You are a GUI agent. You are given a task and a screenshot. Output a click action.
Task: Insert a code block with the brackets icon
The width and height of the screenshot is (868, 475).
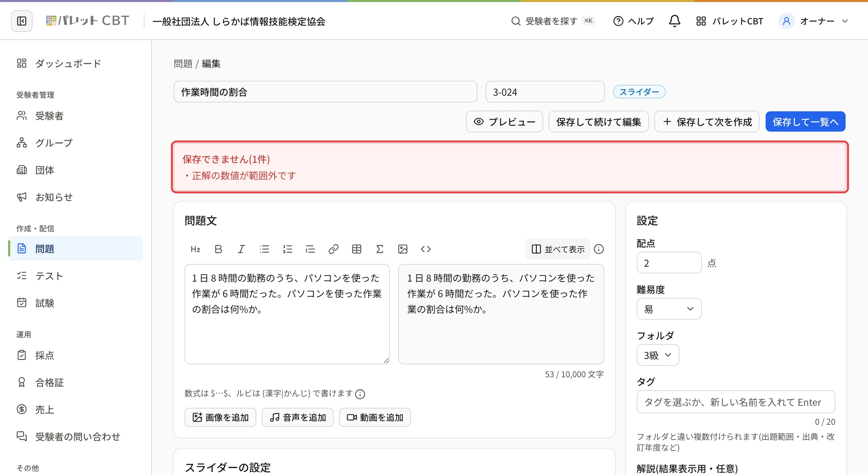point(426,249)
